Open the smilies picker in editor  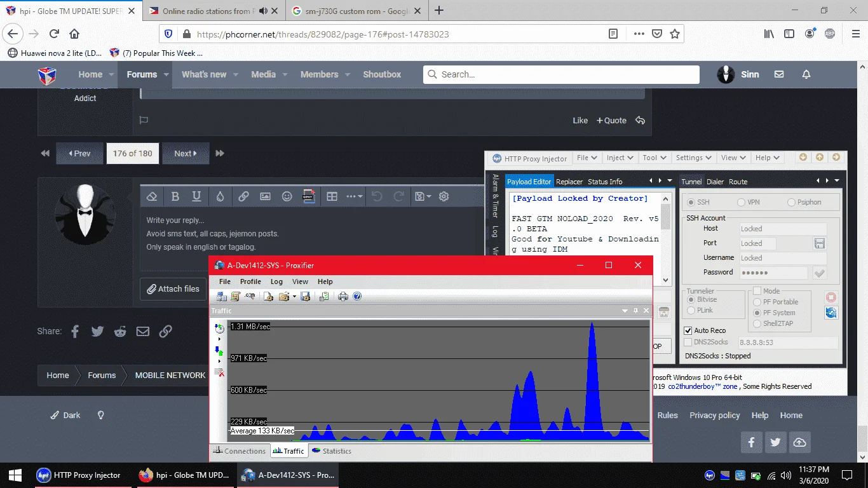(x=287, y=197)
